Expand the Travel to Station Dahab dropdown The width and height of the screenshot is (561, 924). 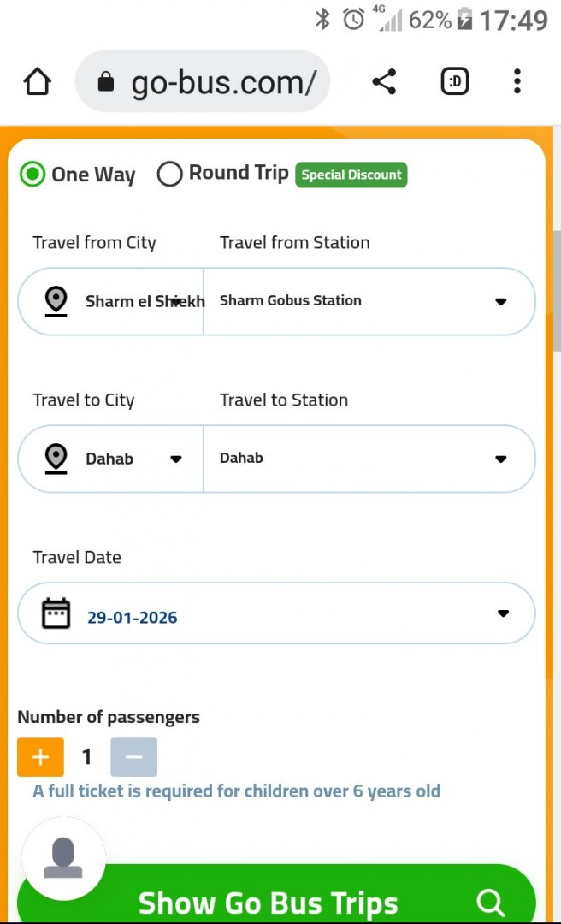(x=501, y=459)
